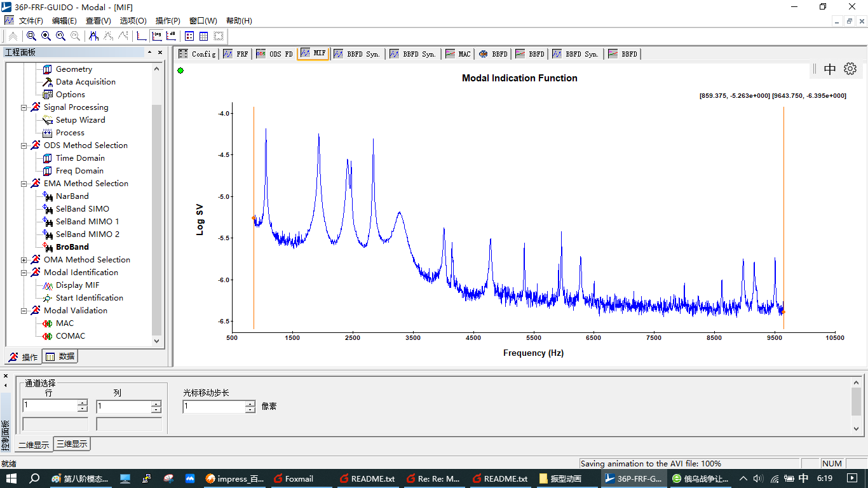Click the zoom window magnifier toolbar icon
Screen dimensions: 868x488
click(x=31, y=36)
